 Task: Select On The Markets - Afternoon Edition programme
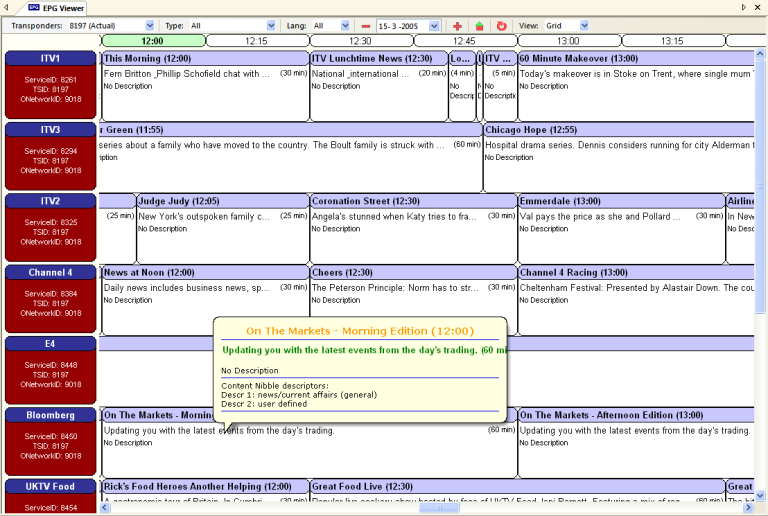tap(636, 443)
